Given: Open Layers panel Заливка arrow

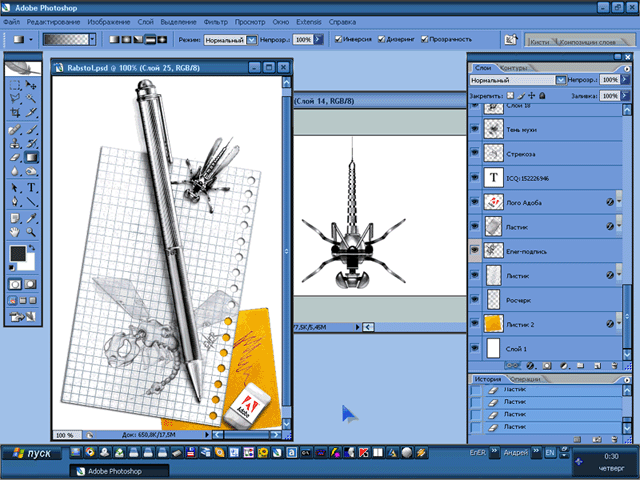Looking at the screenshot, I should [x=625, y=96].
